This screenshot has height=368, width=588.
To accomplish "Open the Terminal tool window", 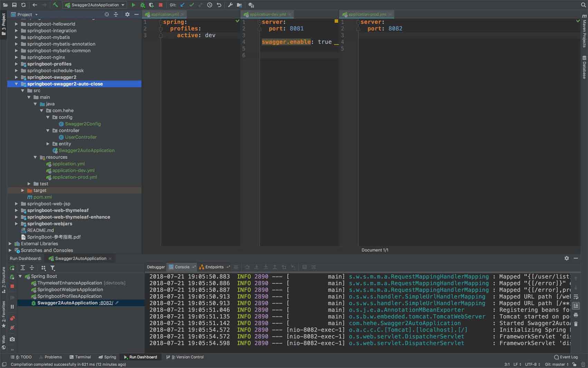I will pos(80,357).
